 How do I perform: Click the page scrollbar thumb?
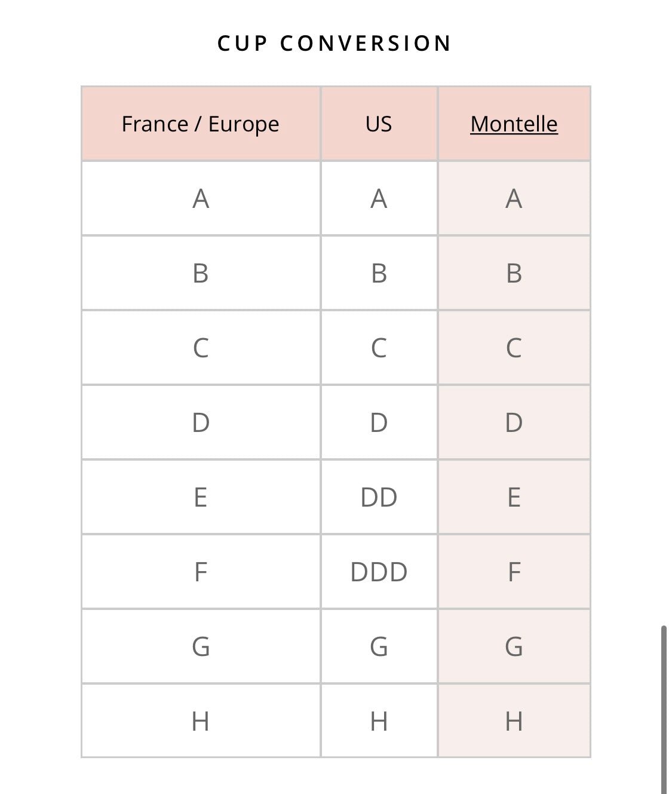coord(664,710)
